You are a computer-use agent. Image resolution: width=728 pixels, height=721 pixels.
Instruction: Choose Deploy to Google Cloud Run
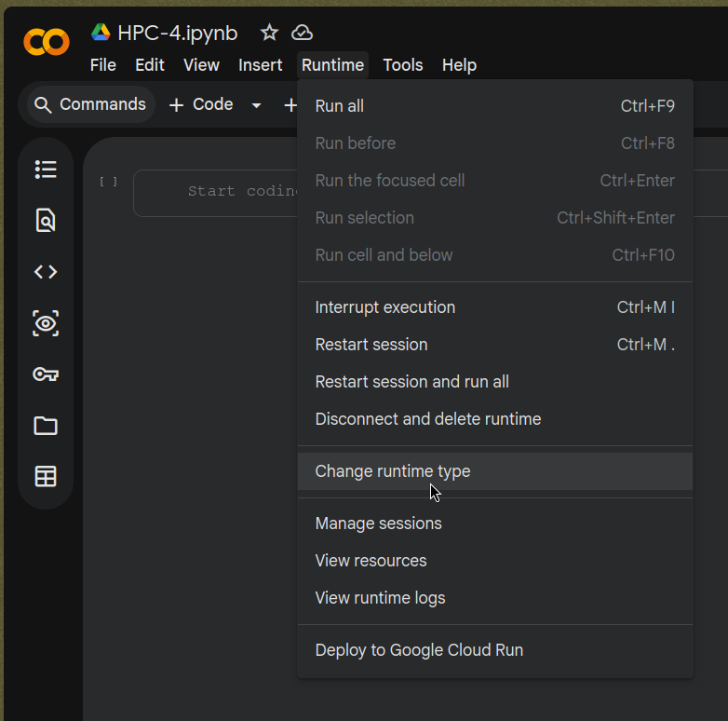click(495, 650)
